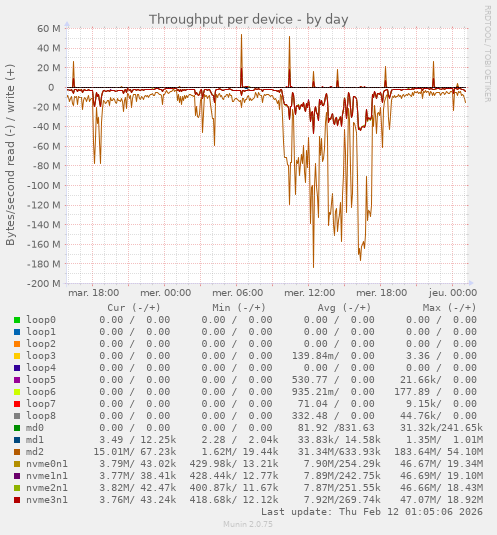497x535 pixels.
Task: Click the md2 orange-brown legend swatch
Action: (17, 452)
